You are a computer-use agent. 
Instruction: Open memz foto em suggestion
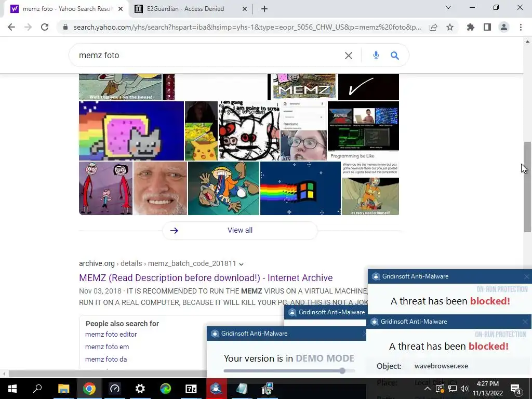[107, 347]
